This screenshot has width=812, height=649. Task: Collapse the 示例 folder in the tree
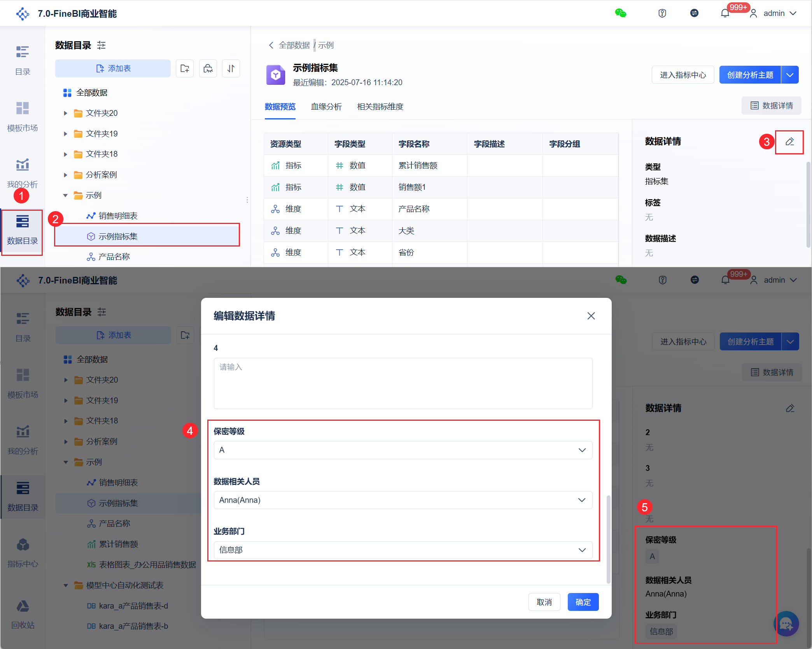click(65, 195)
